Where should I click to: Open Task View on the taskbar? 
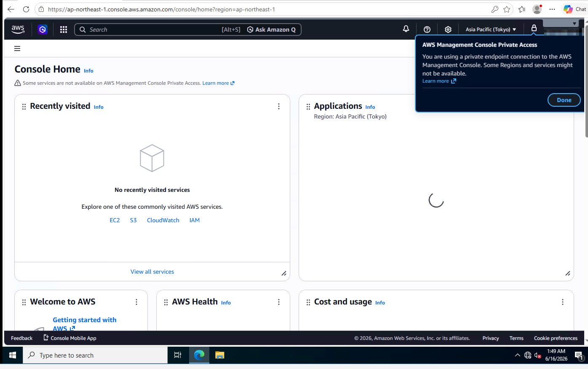point(178,356)
